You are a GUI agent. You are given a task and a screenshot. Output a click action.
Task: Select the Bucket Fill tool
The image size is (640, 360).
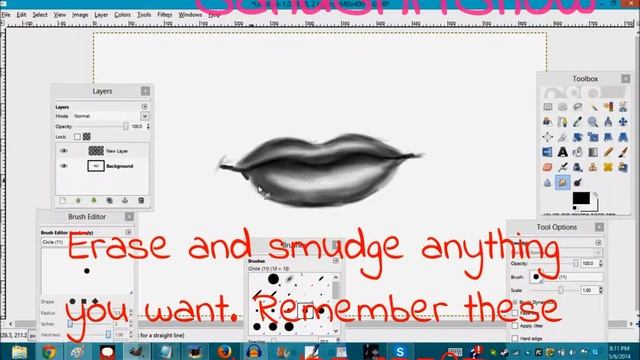pyautogui.click(x=578, y=152)
